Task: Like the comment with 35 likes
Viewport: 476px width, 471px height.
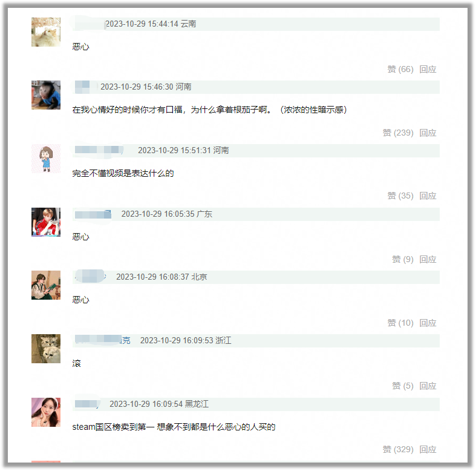Action: click(x=400, y=196)
